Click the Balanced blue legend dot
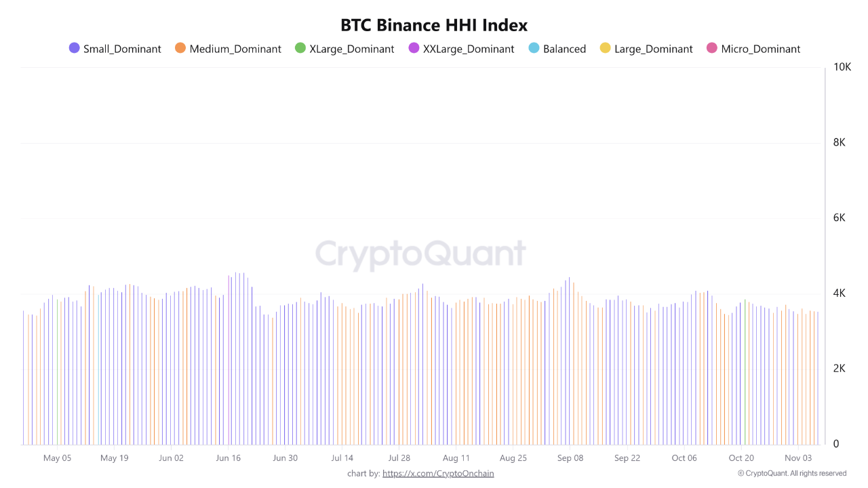Screen dimensions: 868x488 [534, 48]
